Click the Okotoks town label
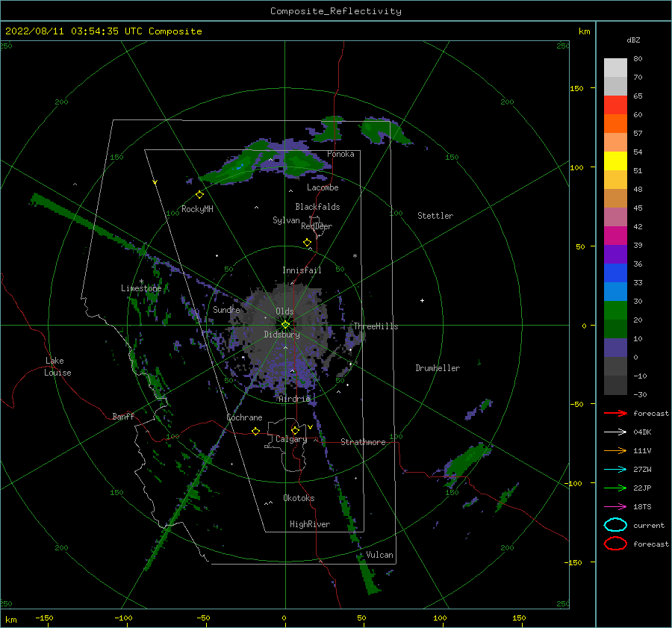This screenshot has width=672, height=628. (299, 498)
